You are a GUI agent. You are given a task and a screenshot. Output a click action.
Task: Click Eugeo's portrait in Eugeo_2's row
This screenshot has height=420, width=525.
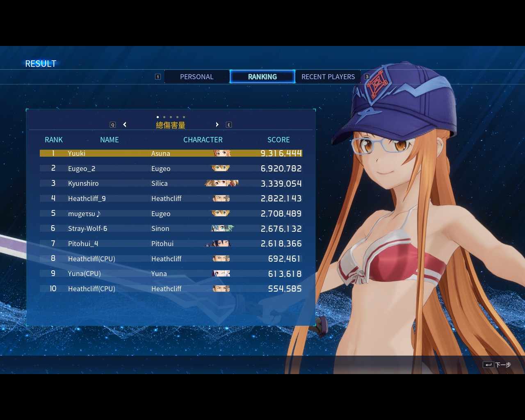pos(221,168)
